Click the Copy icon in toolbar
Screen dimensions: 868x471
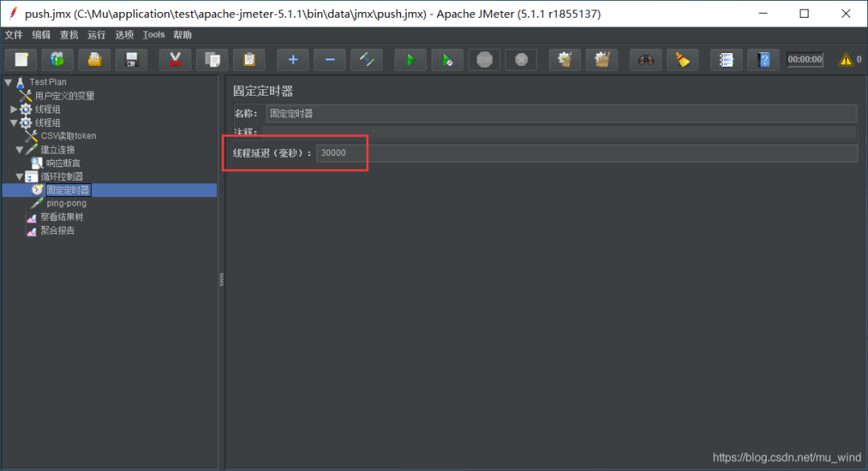click(x=212, y=59)
